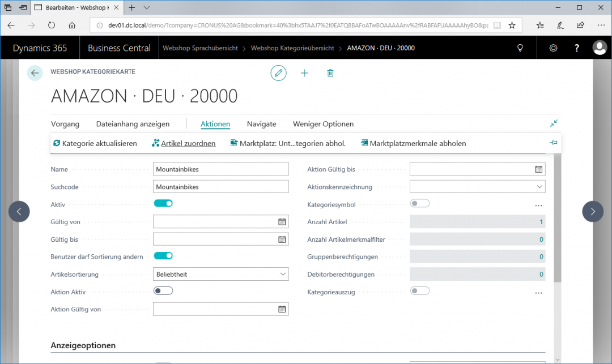Share the page via browser share icon
612x364 pixels.
pos(580,25)
